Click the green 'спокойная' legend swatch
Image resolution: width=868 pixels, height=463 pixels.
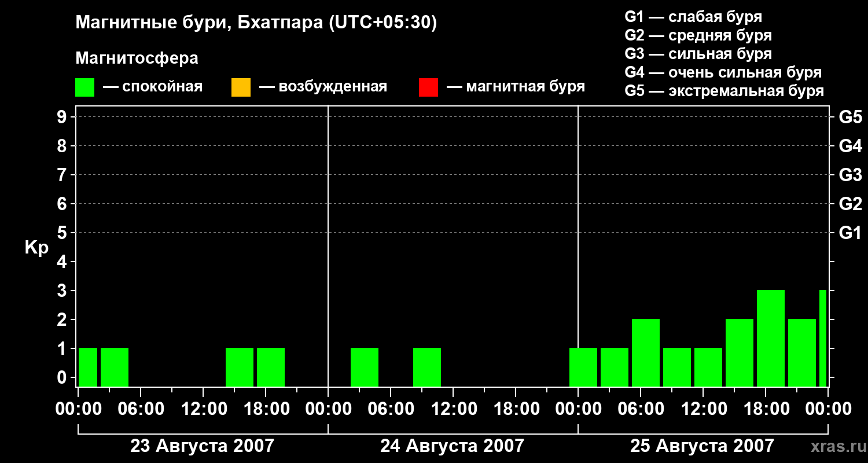(x=85, y=87)
